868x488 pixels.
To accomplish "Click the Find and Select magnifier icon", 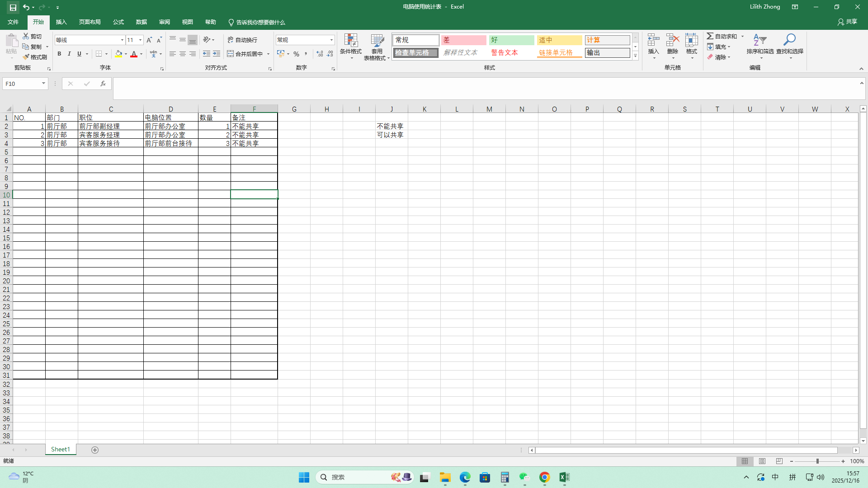I will 789,40.
